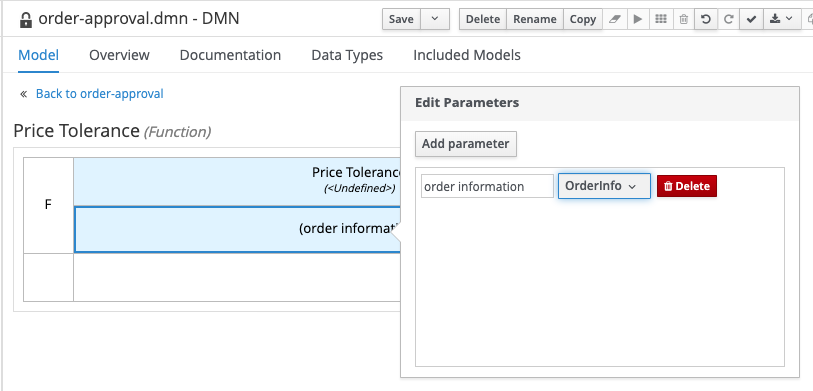Open the OrderInfo data type dropdown

604,186
